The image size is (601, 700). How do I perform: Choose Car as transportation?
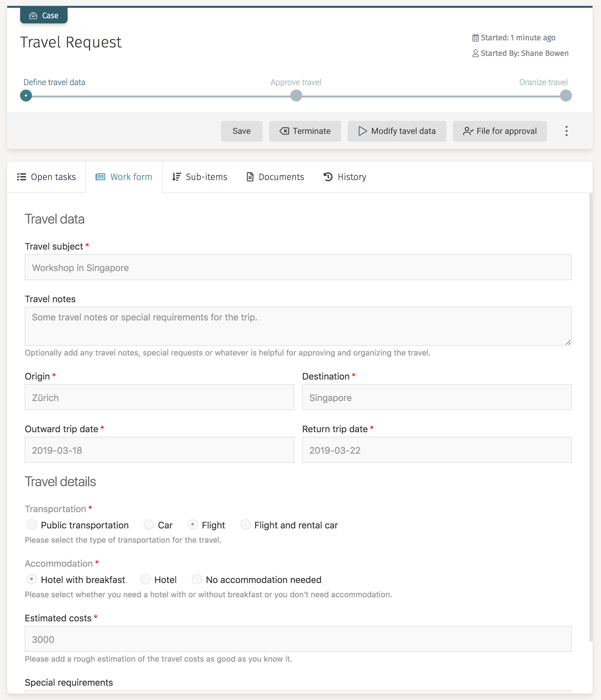(148, 525)
